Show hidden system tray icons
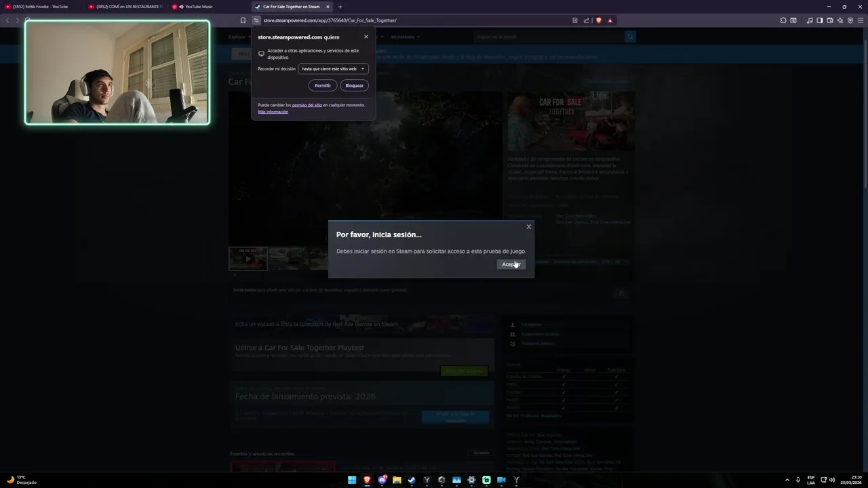 pos(787,480)
